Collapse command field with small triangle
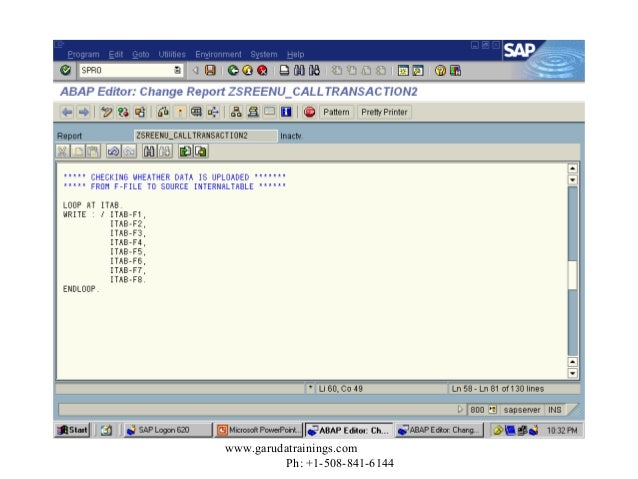This screenshot has height=479, width=638. pyautogui.click(x=196, y=70)
